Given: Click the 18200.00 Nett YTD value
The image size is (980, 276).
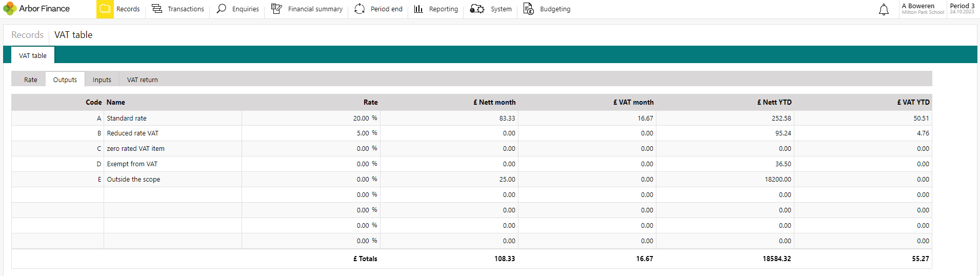Looking at the screenshot, I should tap(778, 179).
